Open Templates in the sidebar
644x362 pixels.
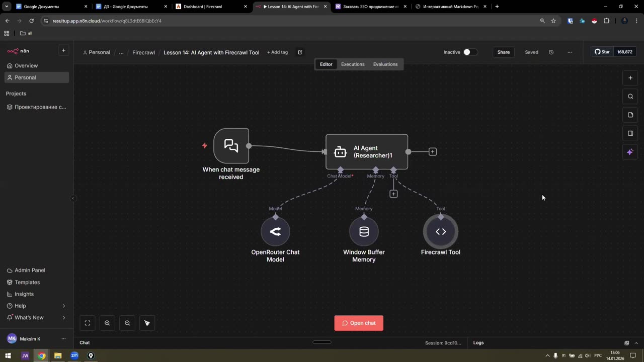pyautogui.click(x=37, y=283)
